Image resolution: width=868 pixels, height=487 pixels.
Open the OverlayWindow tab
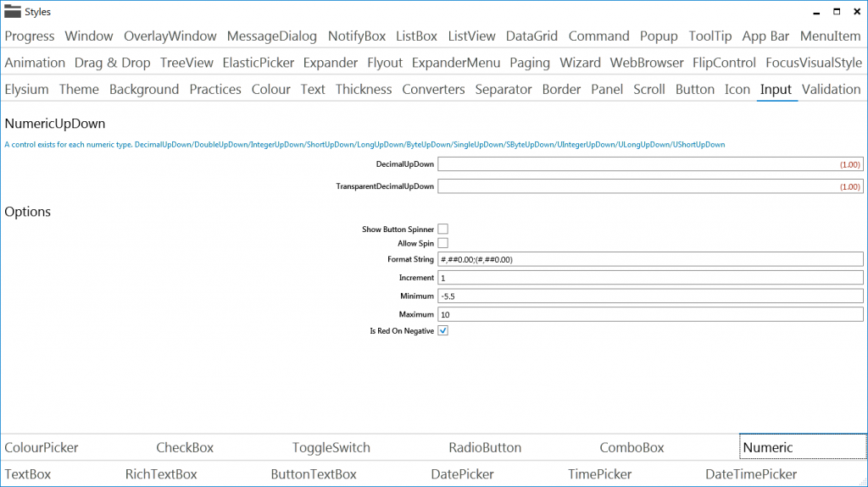coord(170,36)
